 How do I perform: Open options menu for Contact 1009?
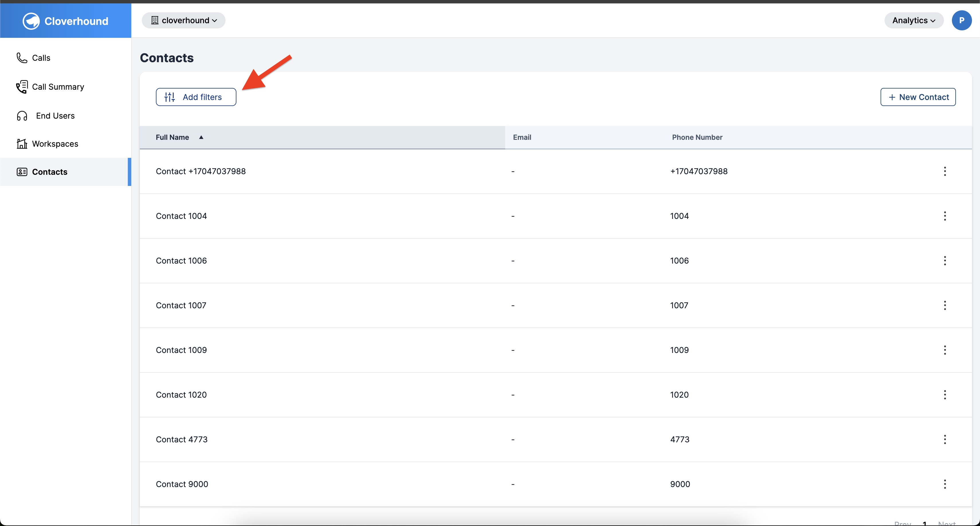point(945,350)
